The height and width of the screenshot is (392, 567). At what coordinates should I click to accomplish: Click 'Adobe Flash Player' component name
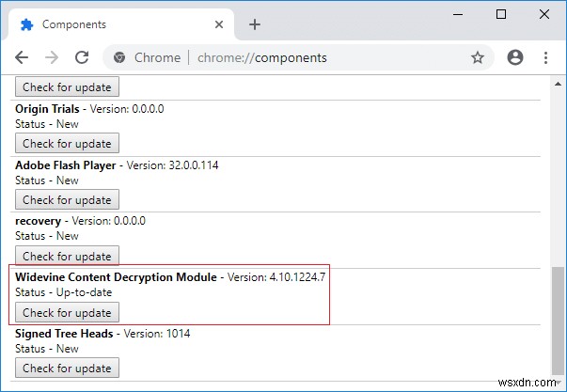[x=66, y=165]
